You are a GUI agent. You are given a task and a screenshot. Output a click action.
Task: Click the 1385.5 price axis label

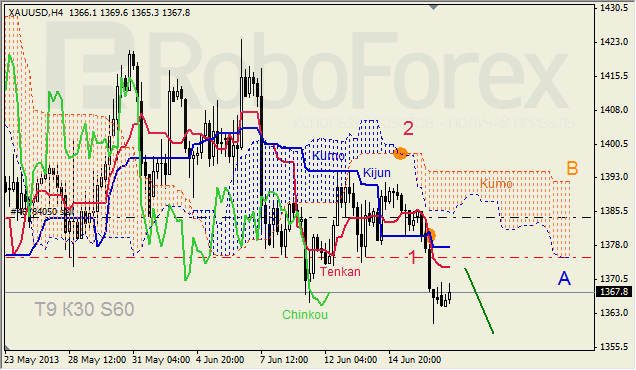pyautogui.click(x=614, y=211)
